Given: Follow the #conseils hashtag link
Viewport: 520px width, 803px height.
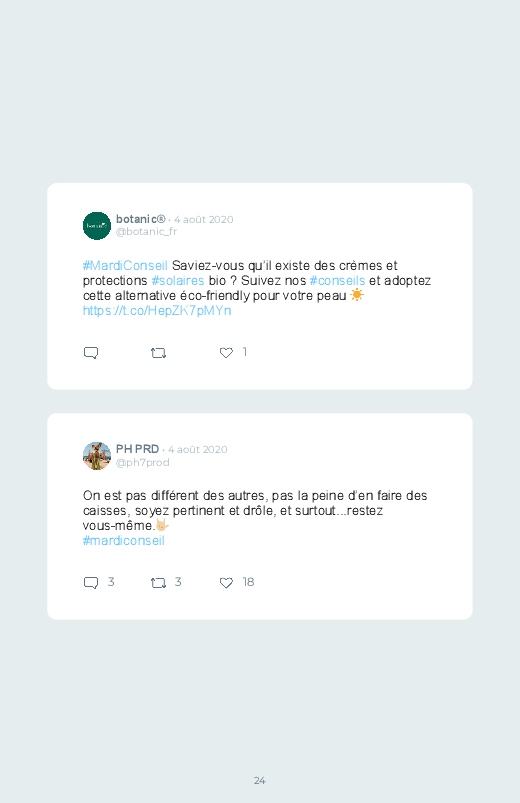Looking at the screenshot, I should tap(337, 281).
